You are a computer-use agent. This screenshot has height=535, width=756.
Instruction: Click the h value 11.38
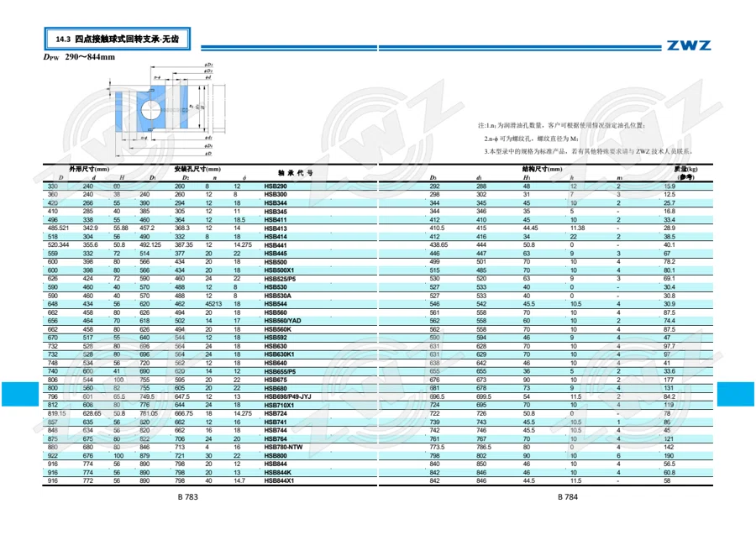coord(577,228)
